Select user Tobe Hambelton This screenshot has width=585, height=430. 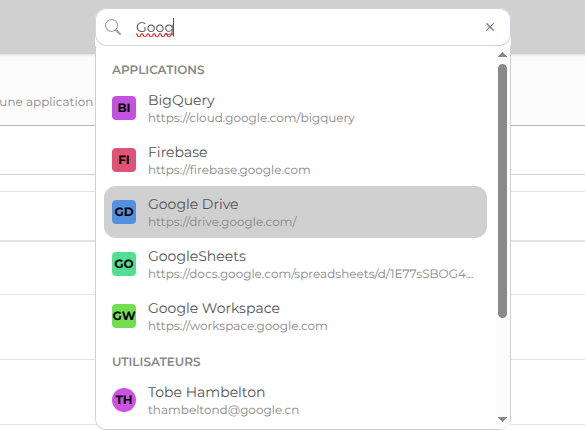coord(295,400)
